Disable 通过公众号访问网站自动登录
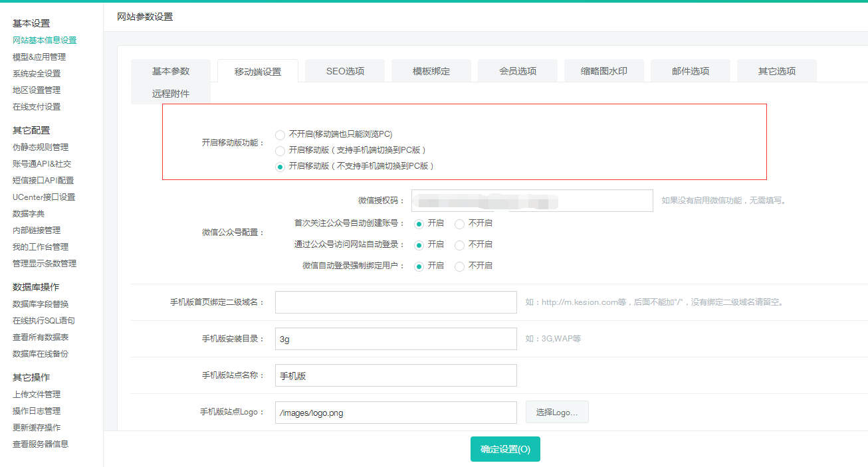The image size is (868, 467). (459, 244)
